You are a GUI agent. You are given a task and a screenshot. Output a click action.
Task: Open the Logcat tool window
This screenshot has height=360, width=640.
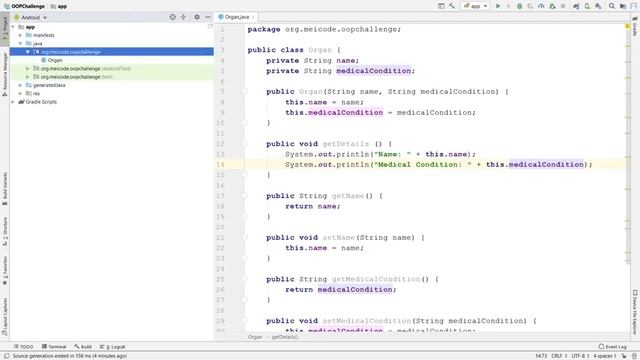(x=113, y=347)
